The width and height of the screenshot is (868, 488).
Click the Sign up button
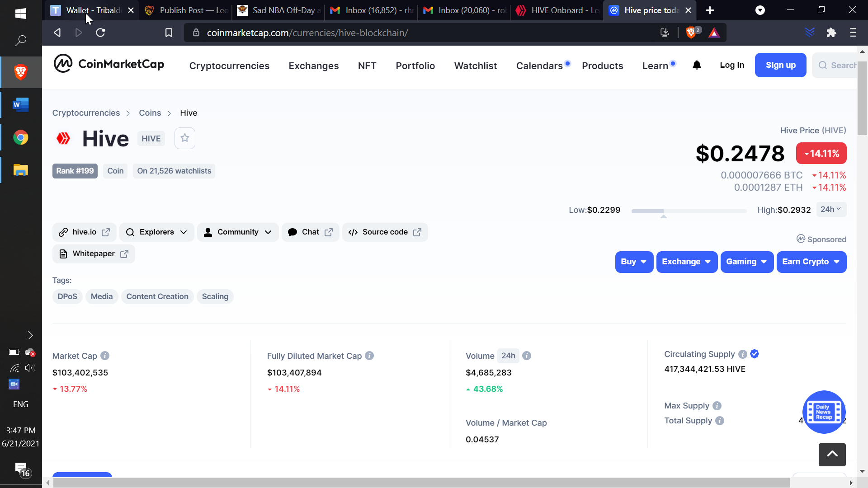pyautogui.click(x=780, y=65)
